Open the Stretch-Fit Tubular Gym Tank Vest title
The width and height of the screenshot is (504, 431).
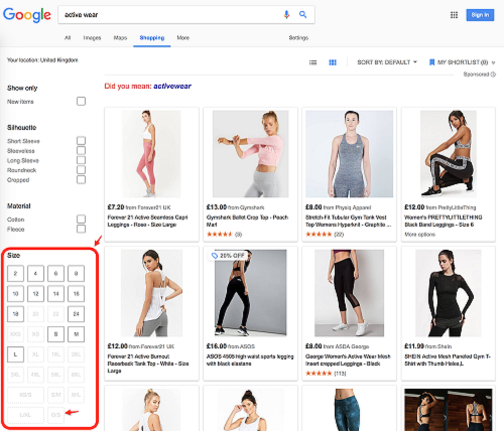coord(348,221)
